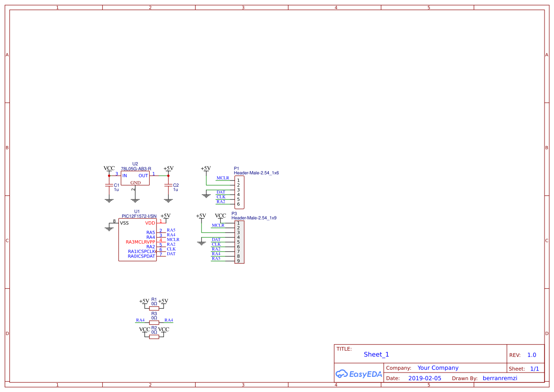Select the 2019-02-05 date field

(x=424, y=378)
